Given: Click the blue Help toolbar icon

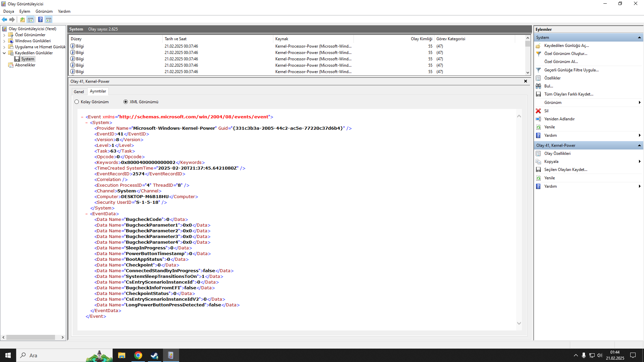Looking at the screenshot, I should pos(40,19).
